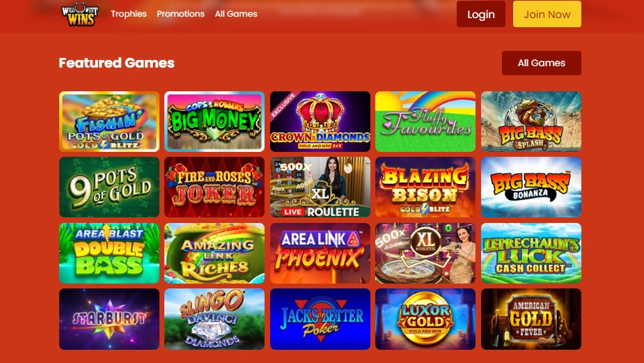Play Big Bass Splash
The image size is (644, 363).
point(531,122)
